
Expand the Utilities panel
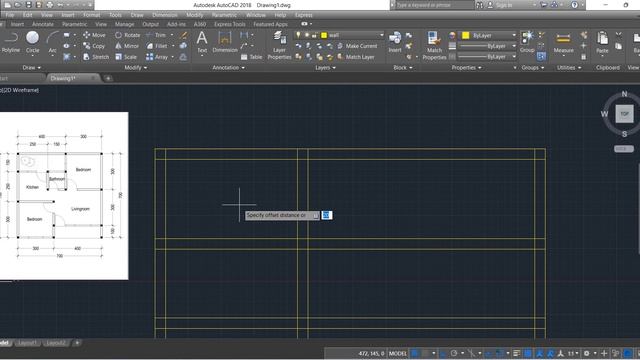[x=569, y=67]
